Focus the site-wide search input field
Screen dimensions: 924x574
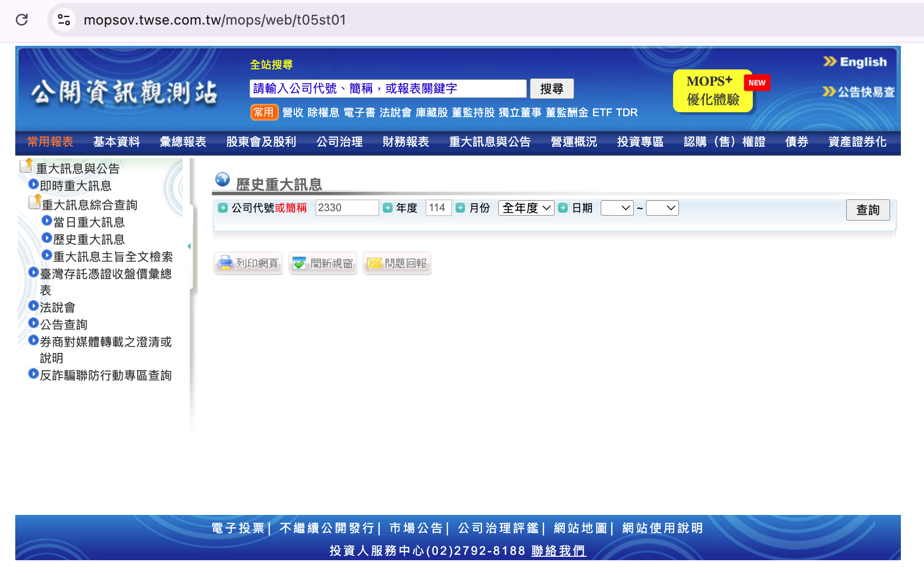point(388,89)
